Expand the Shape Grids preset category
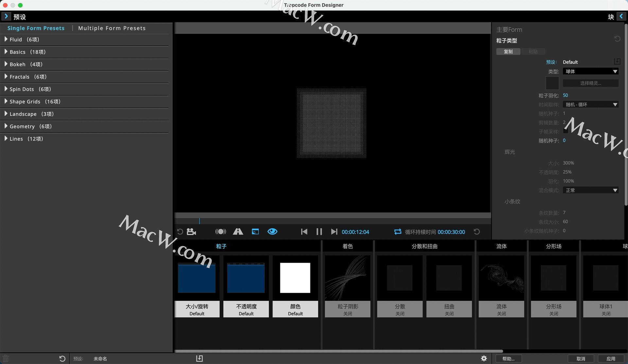 tap(6, 101)
